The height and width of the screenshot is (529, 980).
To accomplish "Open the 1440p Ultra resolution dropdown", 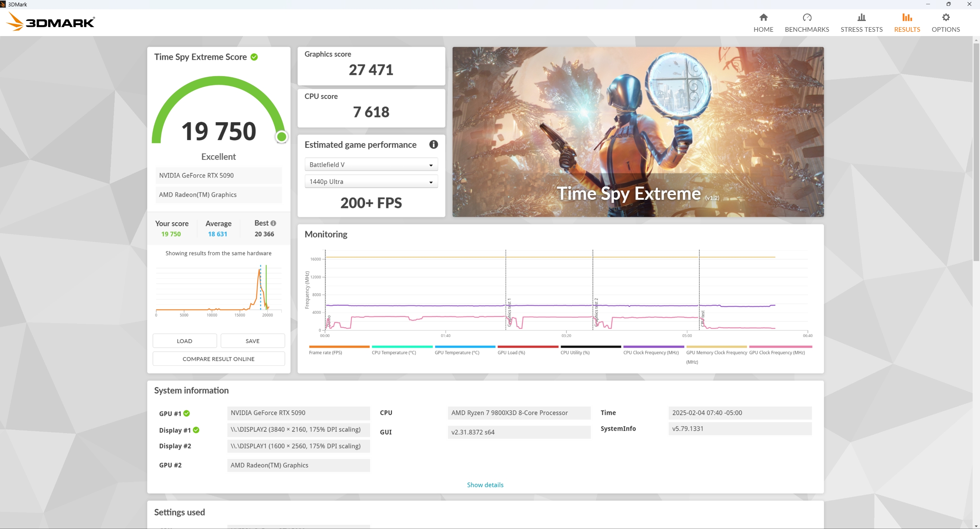I will [371, 182].
